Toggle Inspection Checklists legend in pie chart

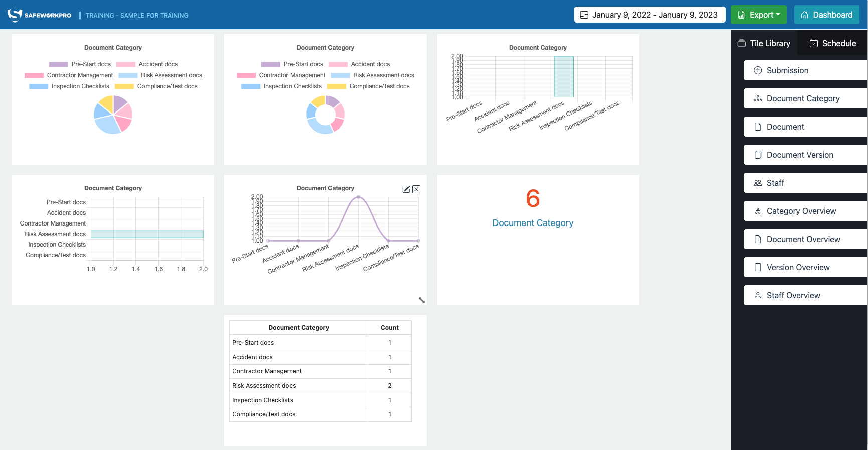[69, 86]
